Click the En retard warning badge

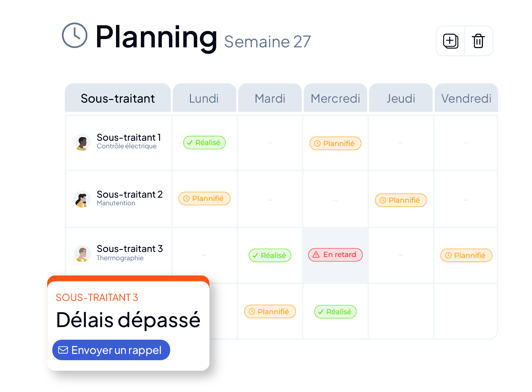click(335, 255)
